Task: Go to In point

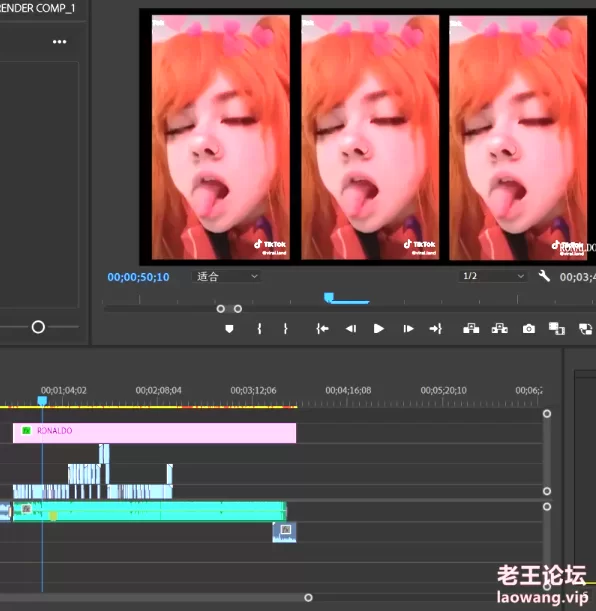Action: click(322, 329)
